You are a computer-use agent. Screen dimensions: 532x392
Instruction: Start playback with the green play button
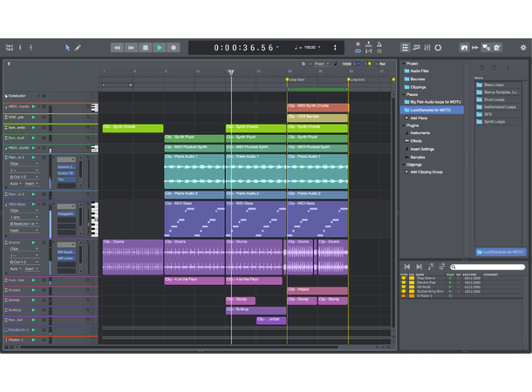tap(160, 48)
